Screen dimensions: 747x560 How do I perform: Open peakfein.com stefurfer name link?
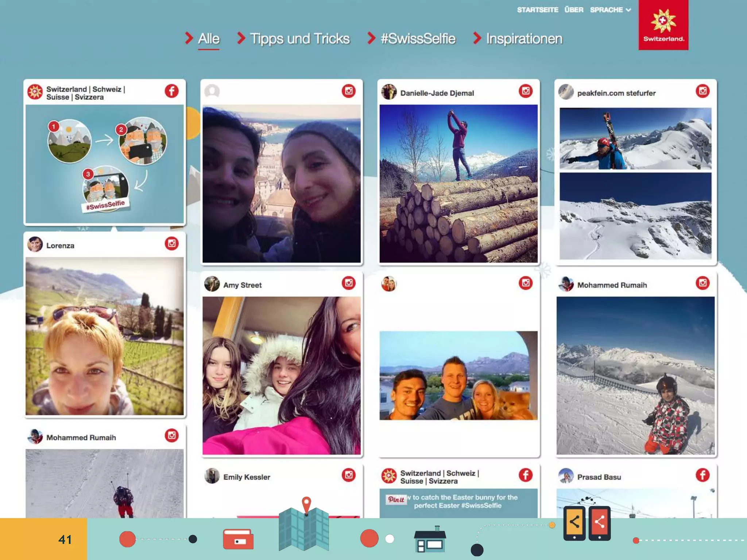(x=616, y=93)
